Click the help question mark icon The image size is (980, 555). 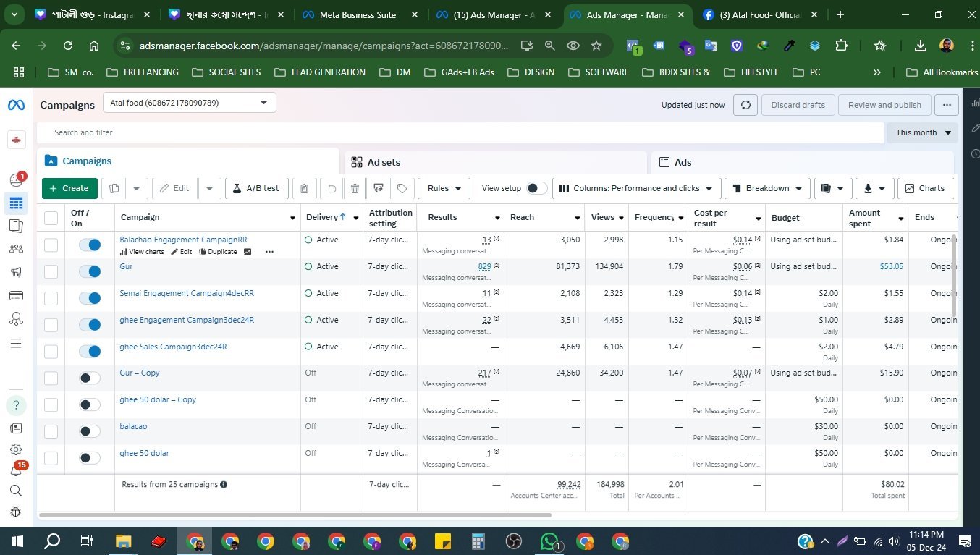tap(16, 405)
